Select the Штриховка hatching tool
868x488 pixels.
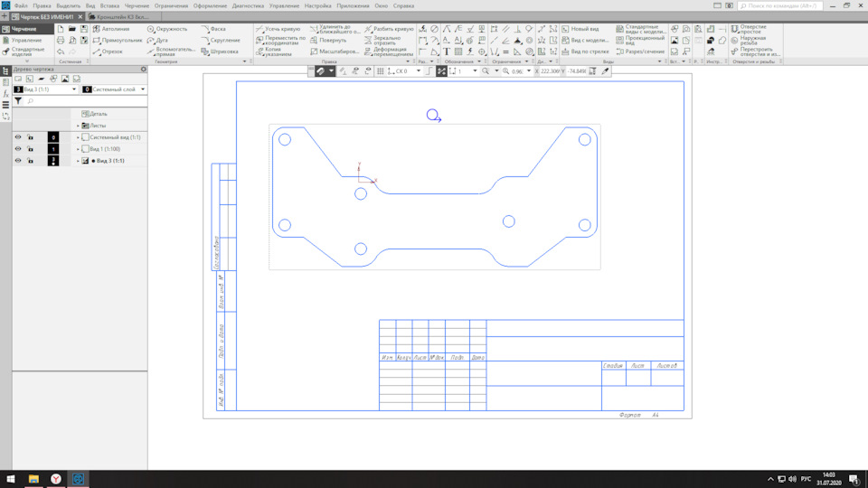tap(220, 52)
